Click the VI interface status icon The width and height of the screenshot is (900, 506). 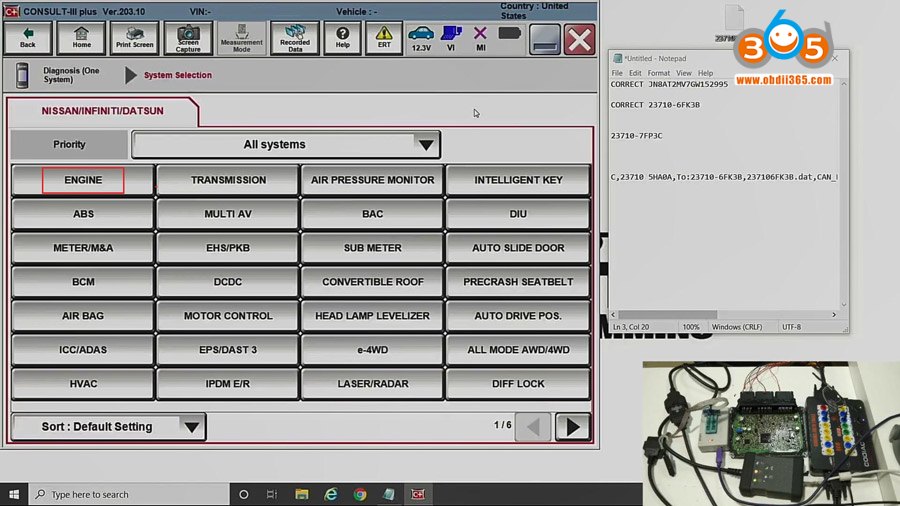(451, 38)
